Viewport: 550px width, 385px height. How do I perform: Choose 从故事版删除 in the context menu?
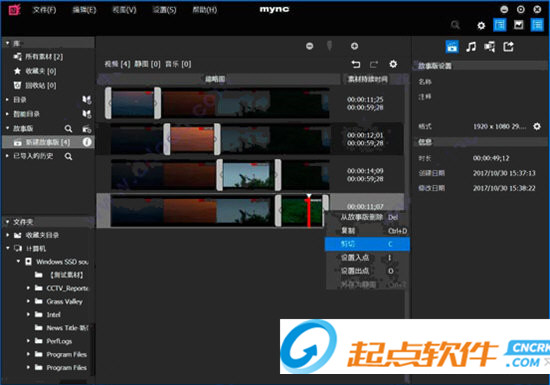click(367, 217)
